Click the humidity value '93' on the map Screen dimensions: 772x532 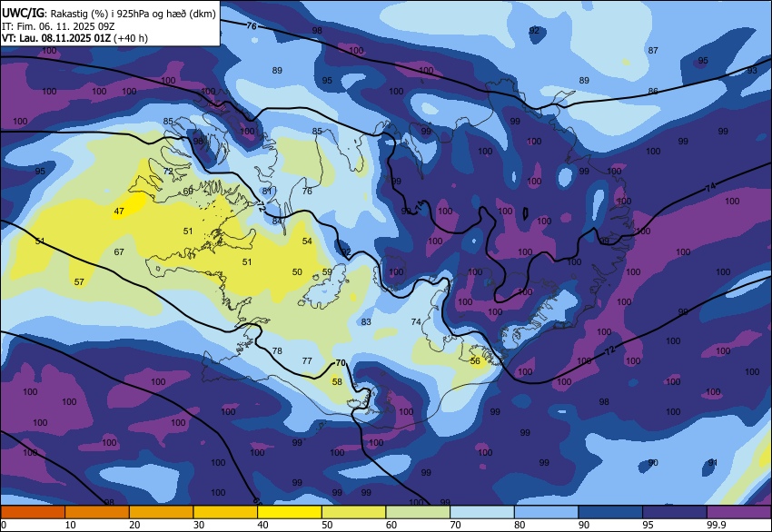(752, 71)
